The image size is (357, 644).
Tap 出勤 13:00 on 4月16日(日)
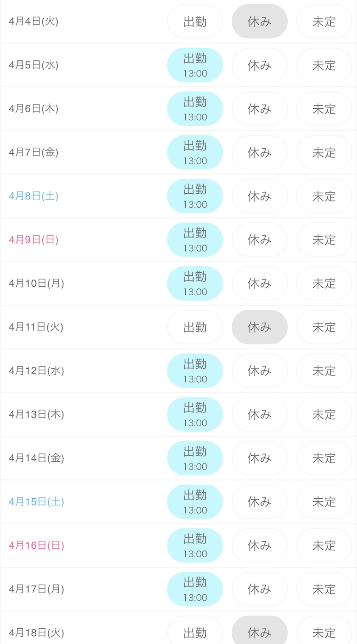195,545
